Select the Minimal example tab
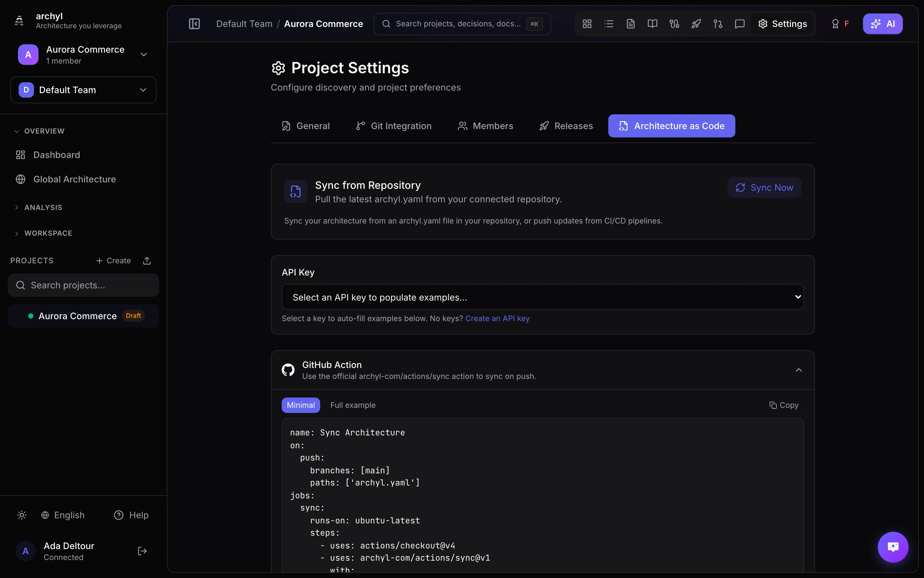The width and height of the screenshot is (924, 578). 301,405
